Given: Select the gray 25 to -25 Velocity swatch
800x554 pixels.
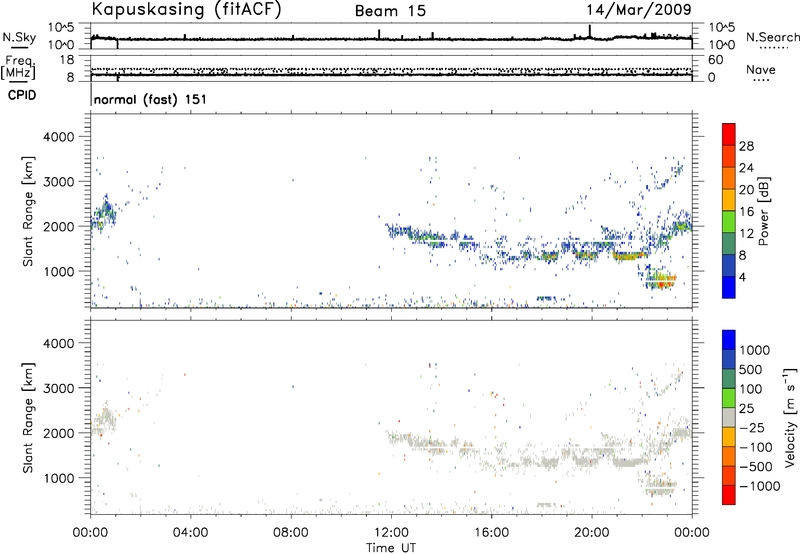Looking at the screenshot, I should (x=729, y=417).
